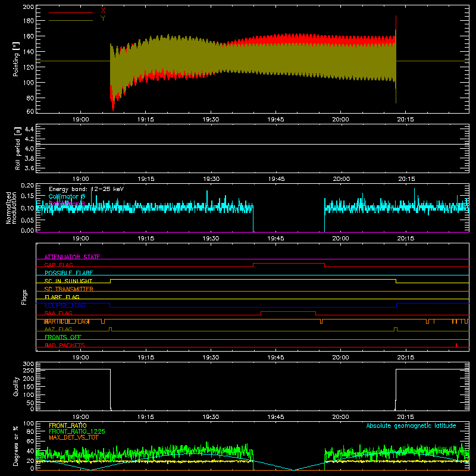Select the "Energy band: 12-25 keV" label
This screenshot has width=476, height=476.
pyautogui.click(x=86, y=189)
